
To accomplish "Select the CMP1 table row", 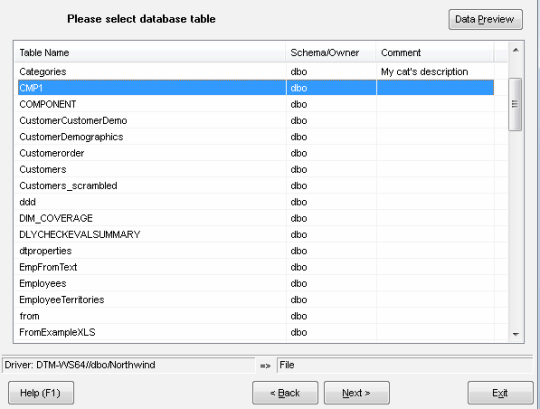I will (x=256, y=88).
